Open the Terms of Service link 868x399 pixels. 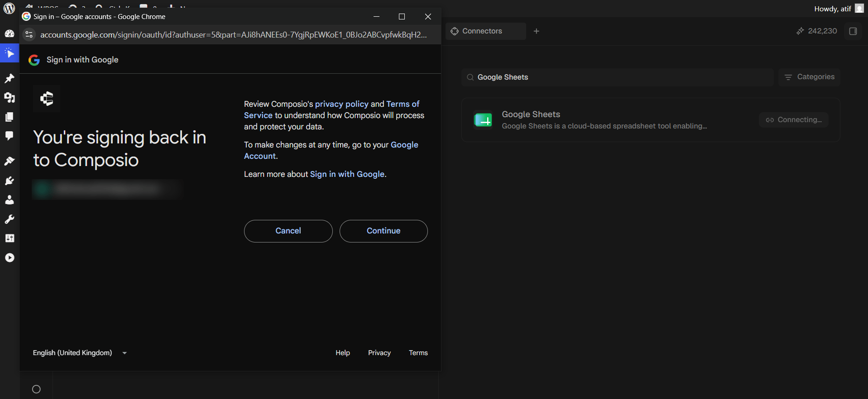[332, 109]
